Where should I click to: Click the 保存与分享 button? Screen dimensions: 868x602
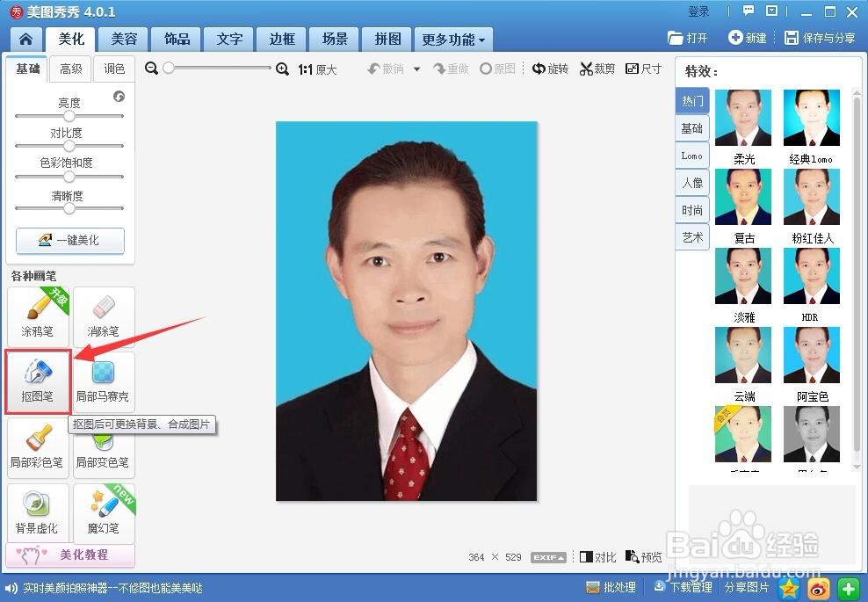click(x=819, y=39)
